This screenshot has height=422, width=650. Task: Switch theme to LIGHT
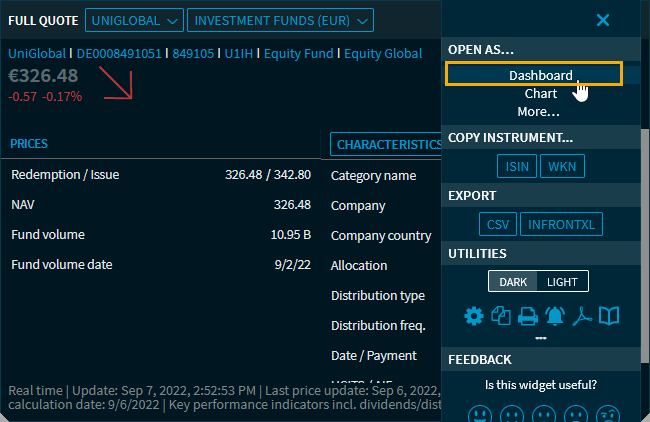point(561,282)
